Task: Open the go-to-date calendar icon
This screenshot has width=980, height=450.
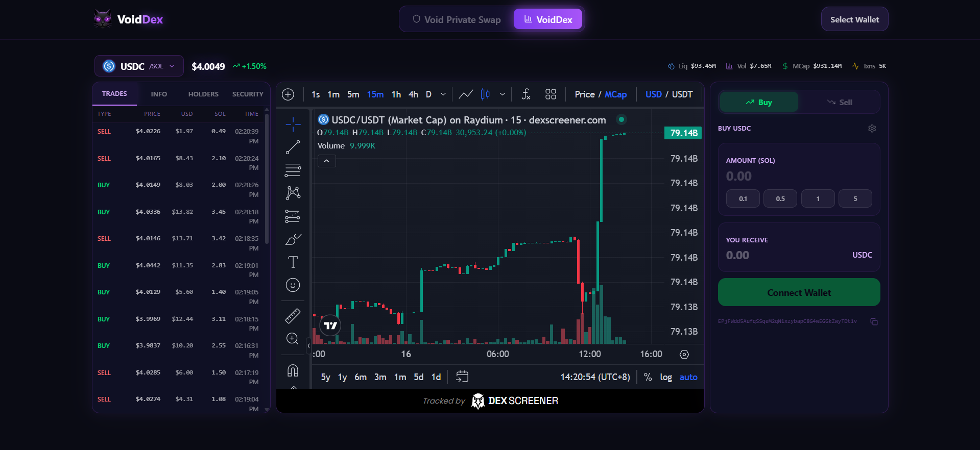Action: [x=462, y=377]
